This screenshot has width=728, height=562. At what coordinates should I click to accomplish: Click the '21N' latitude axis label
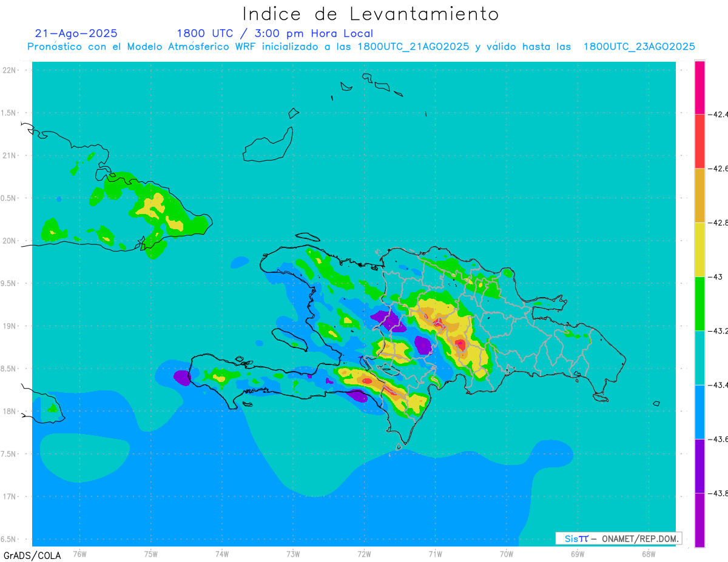[x=10, y=155]
